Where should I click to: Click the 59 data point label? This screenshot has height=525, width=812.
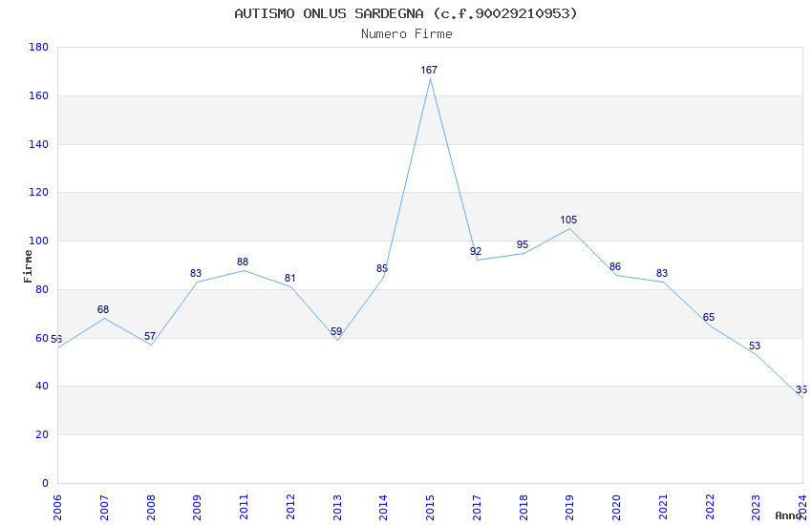(x=336, y=331)
